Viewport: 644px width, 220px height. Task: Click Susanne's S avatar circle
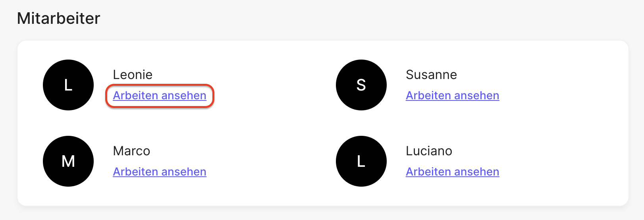[x=361, y=85]
